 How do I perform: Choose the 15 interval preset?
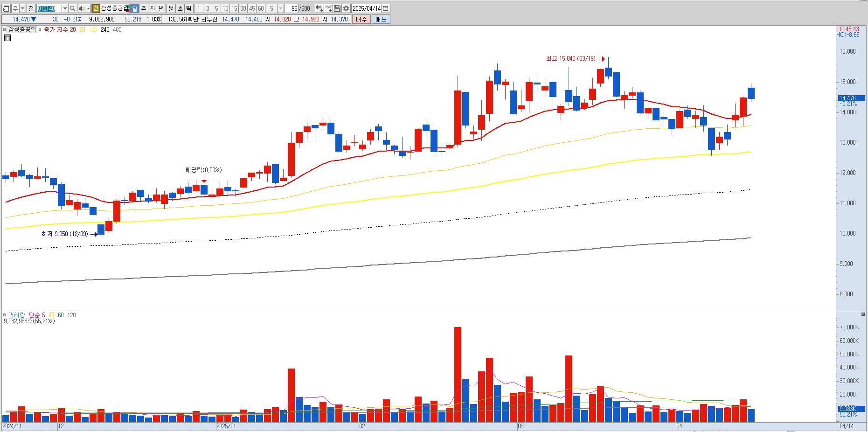(234, 8)
